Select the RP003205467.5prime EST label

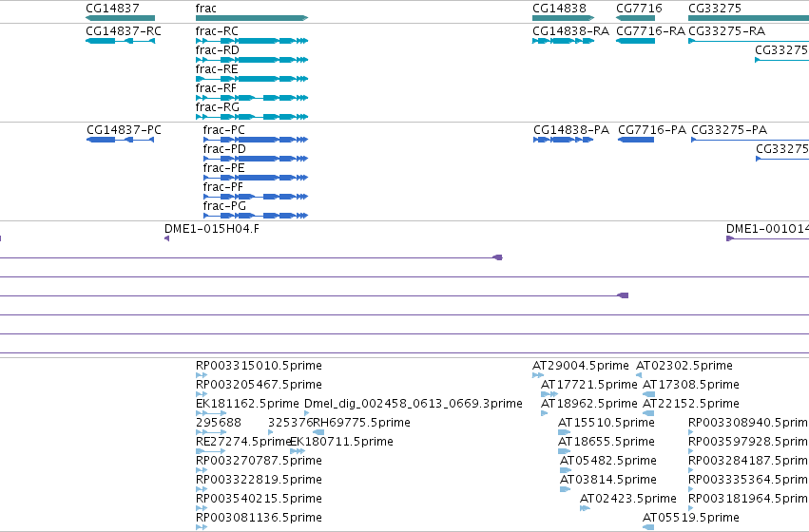259,385
